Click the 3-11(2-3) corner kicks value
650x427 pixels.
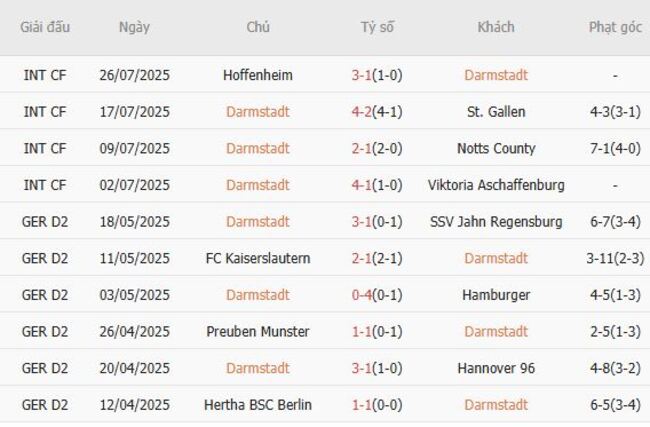pos(615,258)
